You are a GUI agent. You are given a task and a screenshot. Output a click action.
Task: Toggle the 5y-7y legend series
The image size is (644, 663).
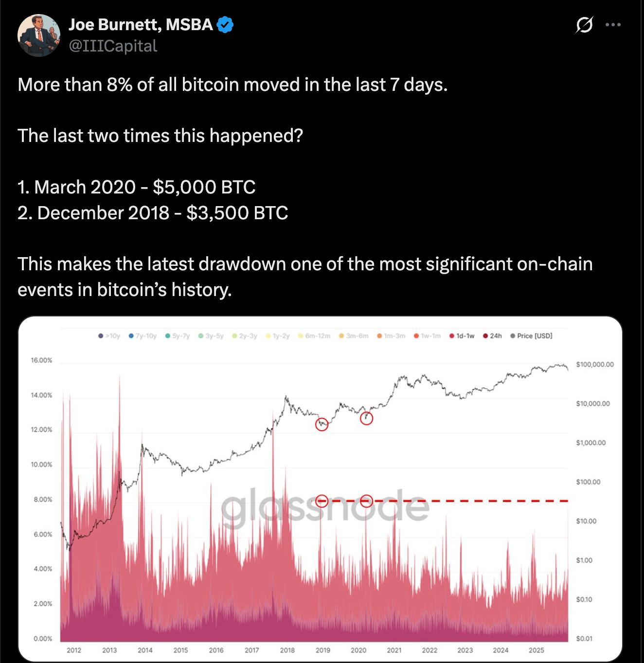point(178,336)
